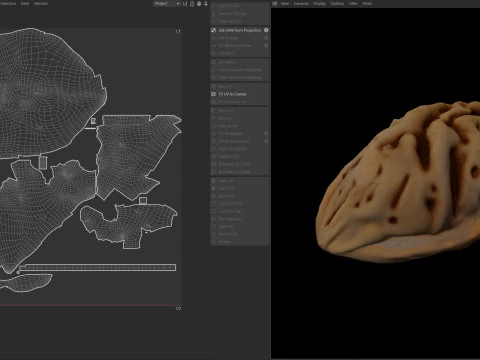Open the viewport hamburger menu icon

coord(275,3)
